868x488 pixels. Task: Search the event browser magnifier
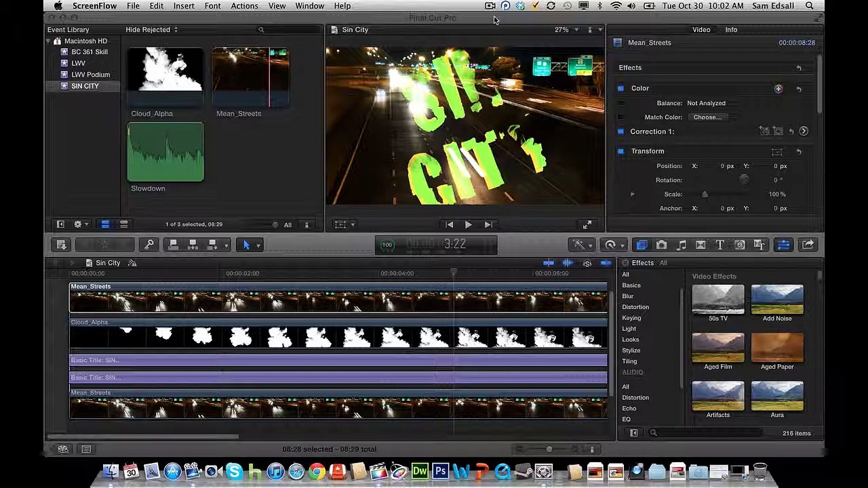pos(261,30)
